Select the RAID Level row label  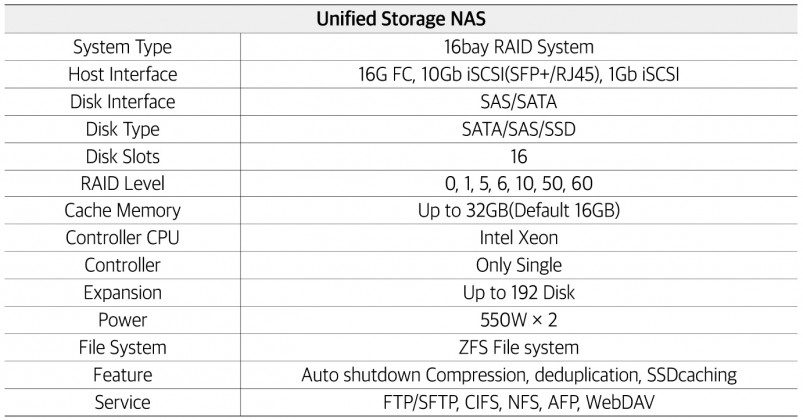tap(122, 183)
